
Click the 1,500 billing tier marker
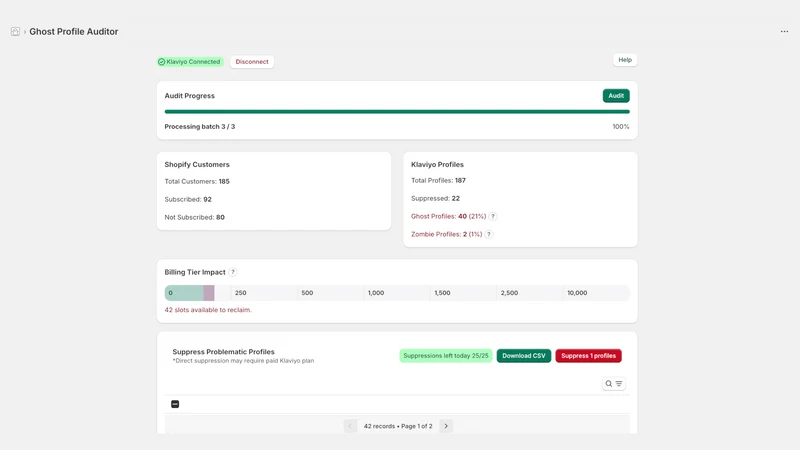tap(442, 293)
